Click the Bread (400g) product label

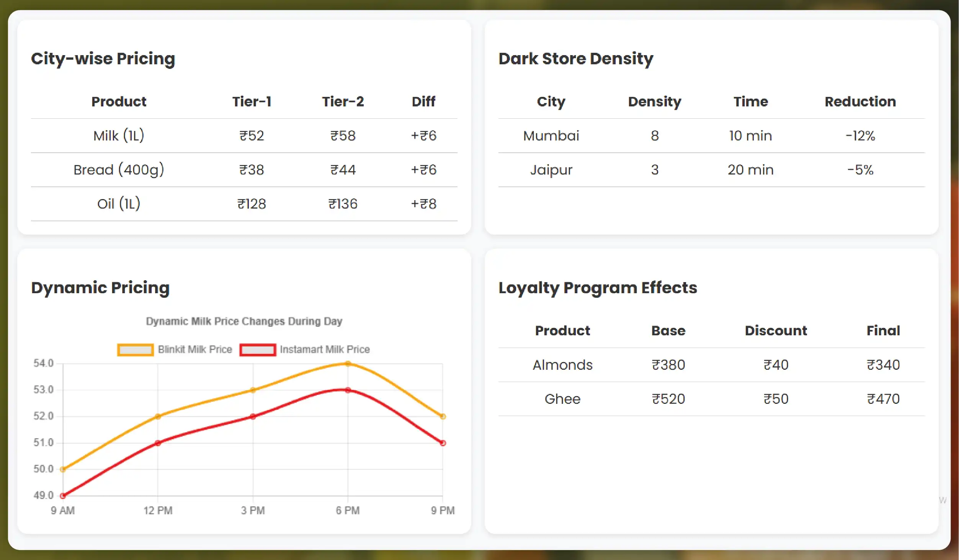point(119,170)
